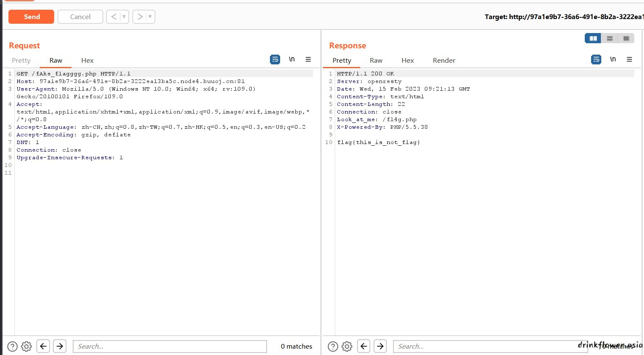644x355 pixels.
Task: Switch Request view to Pretty tab
Action: click(21, 61)
